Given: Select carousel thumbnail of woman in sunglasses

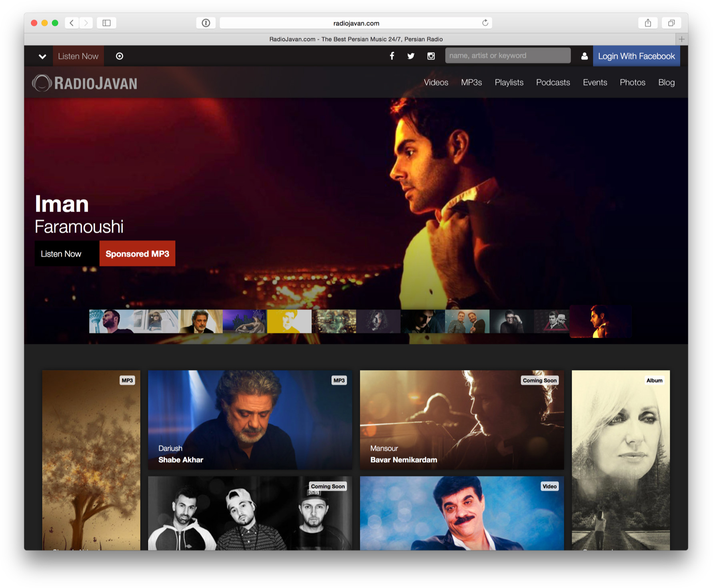Looking at the screenshot, I should coord(156,321).
